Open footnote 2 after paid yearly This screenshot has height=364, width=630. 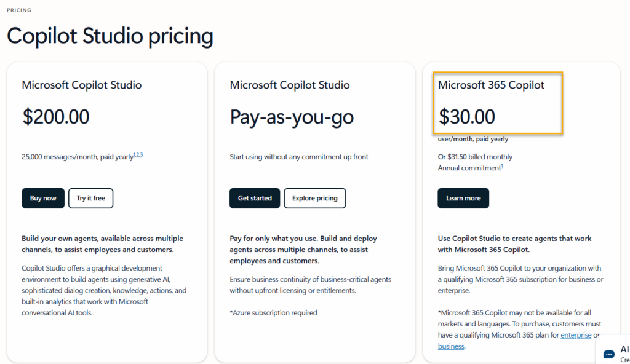[x=138, y=155]
